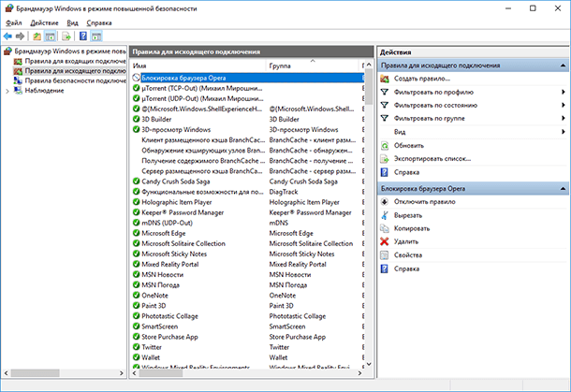Screen dimensions: 571x392
Task: Expand the Наблюдение tree node
Action: 7,91
